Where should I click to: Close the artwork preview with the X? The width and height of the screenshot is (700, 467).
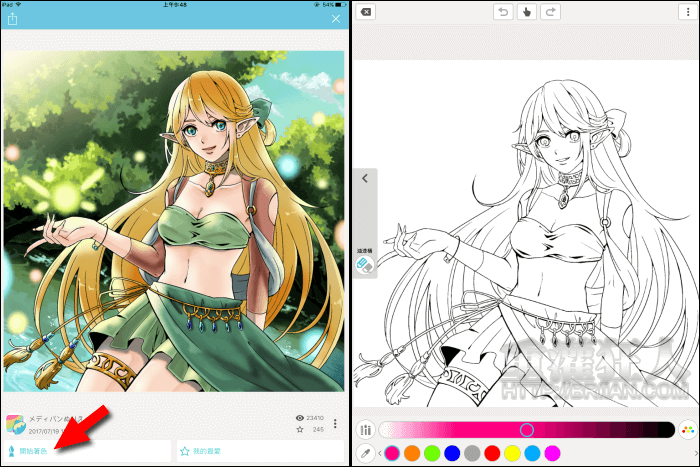coord(335,18)
